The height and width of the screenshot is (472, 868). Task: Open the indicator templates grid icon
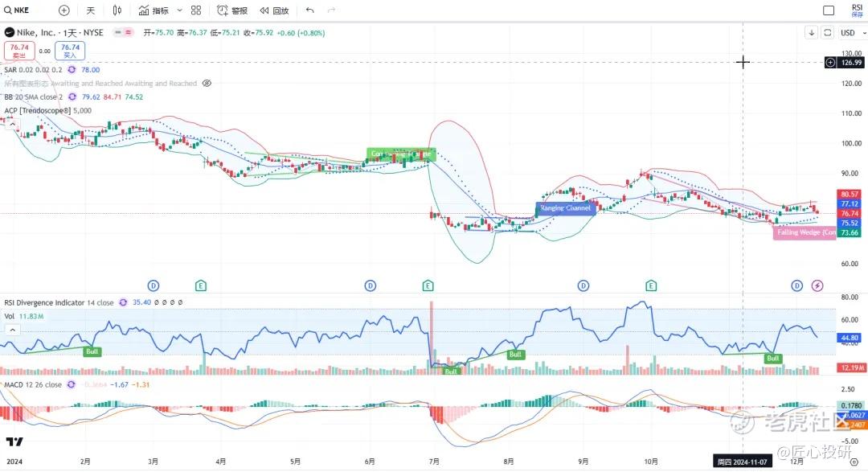pyautogui.click(x=196, y=10)
